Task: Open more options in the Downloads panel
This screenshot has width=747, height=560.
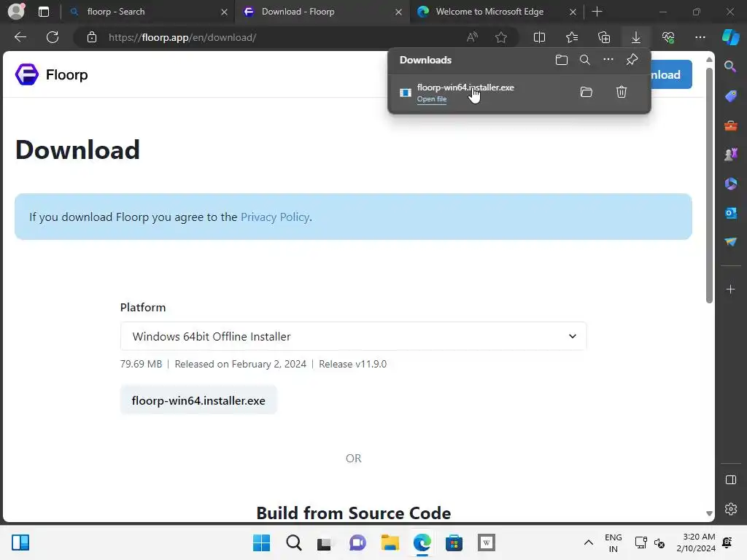Action: 608,60
